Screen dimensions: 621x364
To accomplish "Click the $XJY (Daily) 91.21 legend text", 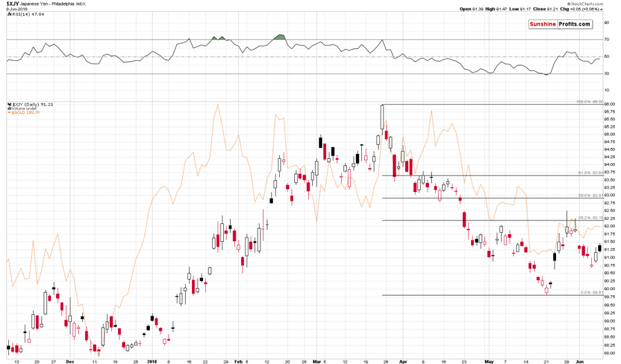I will (32, 104).
